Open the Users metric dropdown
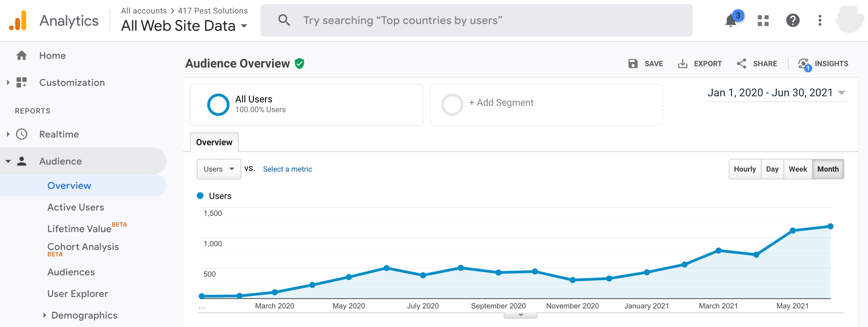The width and height of the screenshot is (868, 327). coord(219,169)
